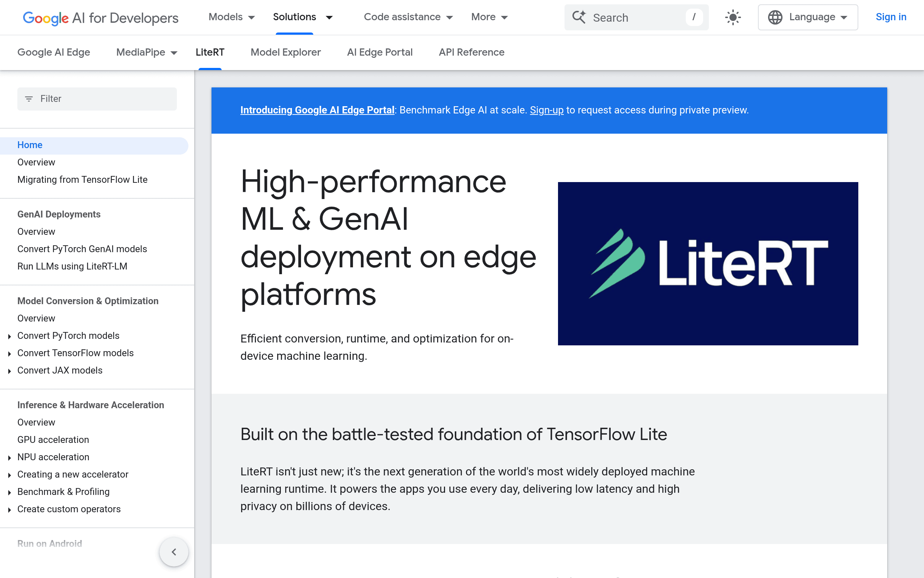Open GPU acceleration page

[53, 440]
